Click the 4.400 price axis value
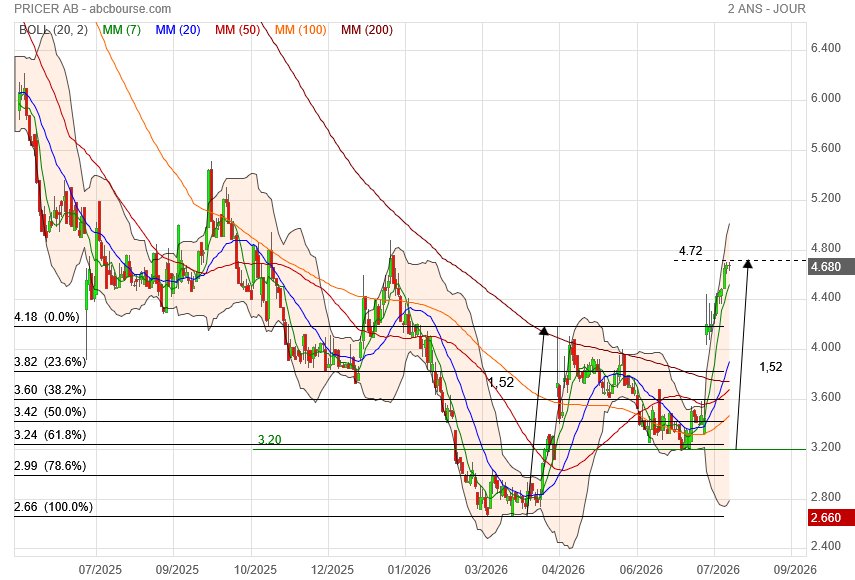The height and width of the screenshot is (580, 855). pyautogui.click(x=826, y=297)
